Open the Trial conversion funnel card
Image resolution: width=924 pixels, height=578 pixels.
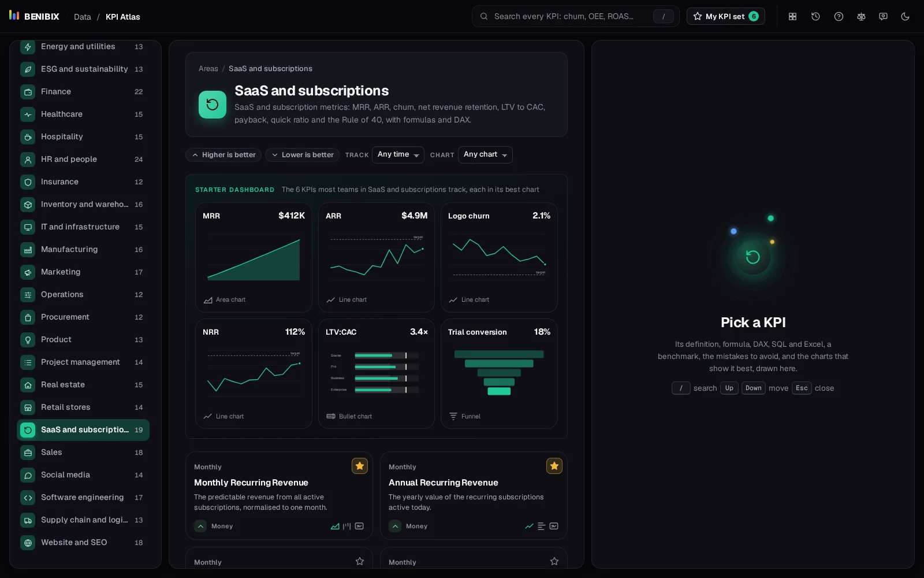point(499,373)
